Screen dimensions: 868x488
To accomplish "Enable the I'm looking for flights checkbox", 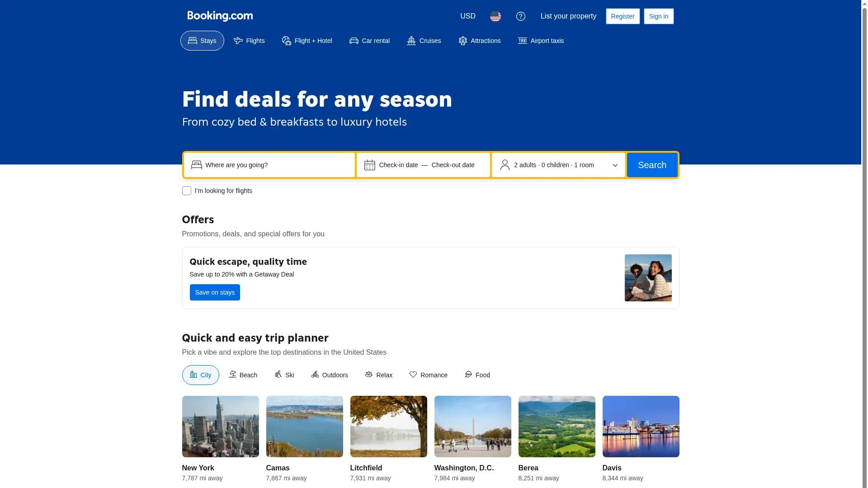I will [x=187, y=191].
